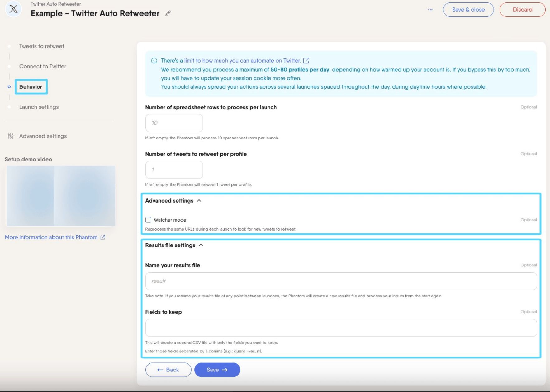Click the info icon in notice banner
This screenshot has height=392, width=550.
click(154, 61)
